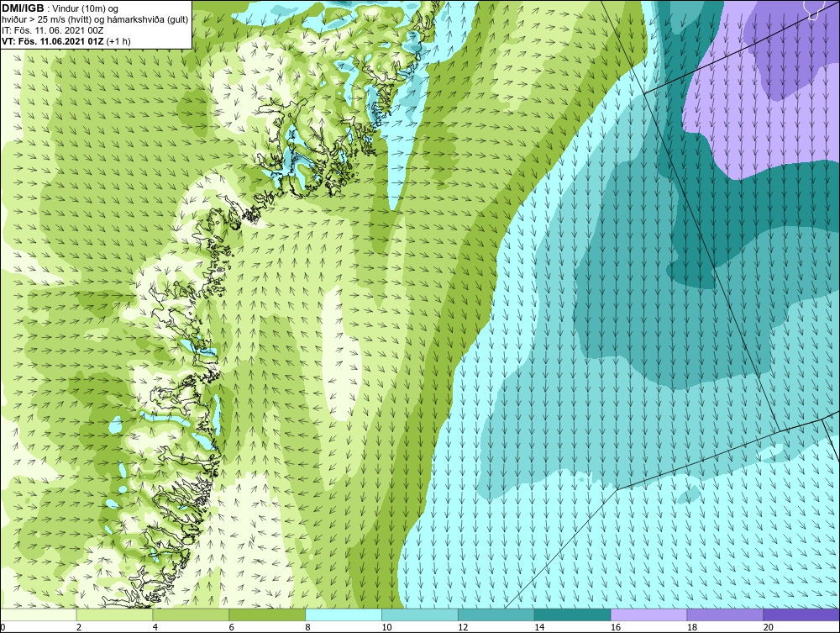The width and height of the screenshot is (840, 633).
Task: Click the legend tick label 4
Action: tap(155, 627)
